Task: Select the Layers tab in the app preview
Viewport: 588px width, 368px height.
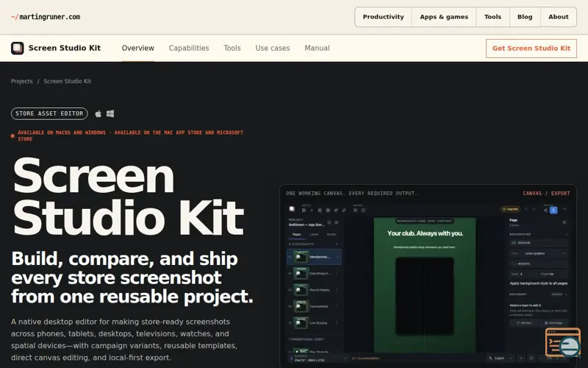Action: (x=315, y=234)
